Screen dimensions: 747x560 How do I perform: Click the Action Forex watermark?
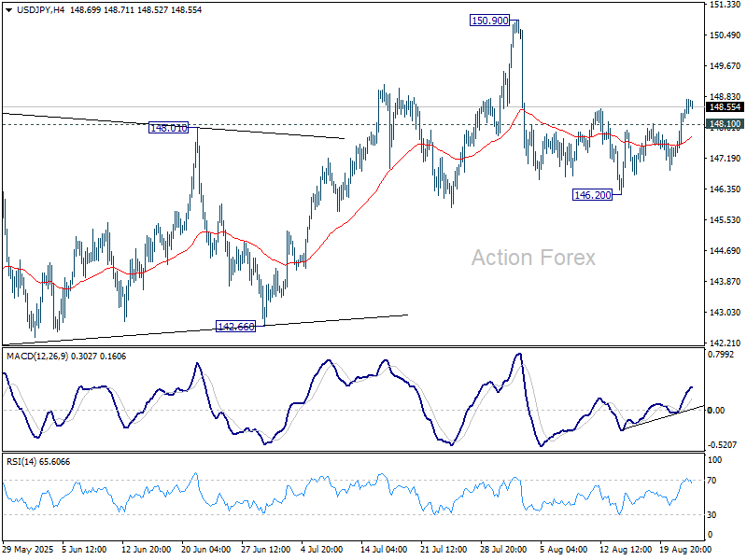(x=532, y=258)
